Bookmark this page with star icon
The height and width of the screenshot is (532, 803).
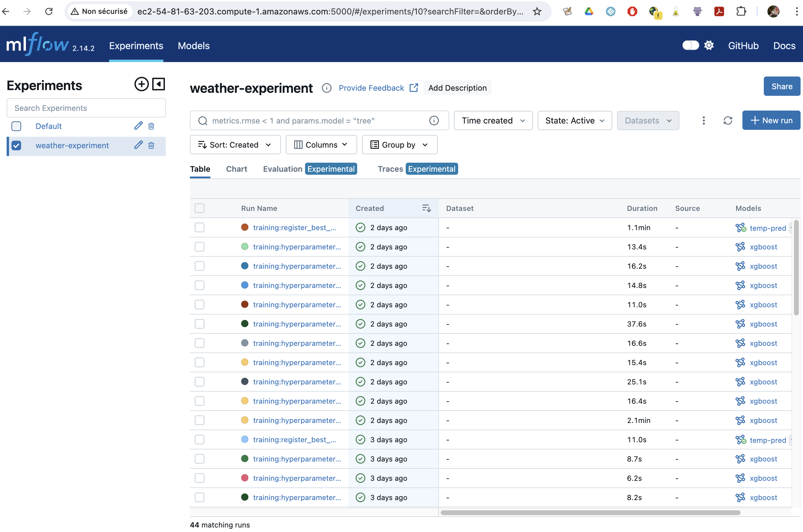(x=537, y=11)
